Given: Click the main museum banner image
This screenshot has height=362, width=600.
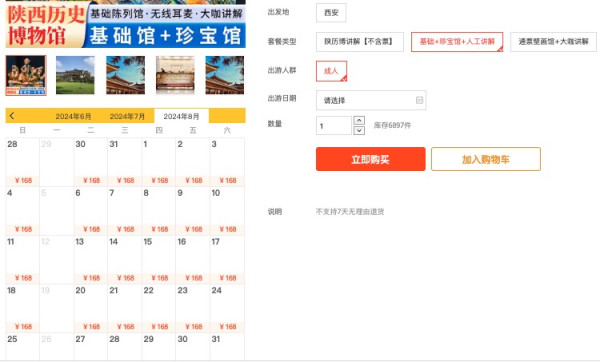Looking at the screenshot, I should (x=126, y=24).
